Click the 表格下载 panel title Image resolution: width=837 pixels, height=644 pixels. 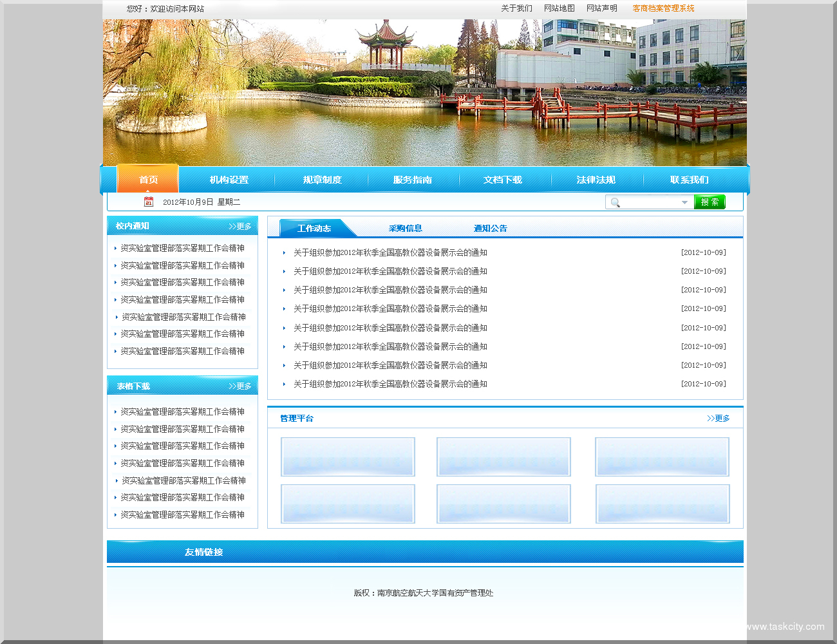click(133, 386)
